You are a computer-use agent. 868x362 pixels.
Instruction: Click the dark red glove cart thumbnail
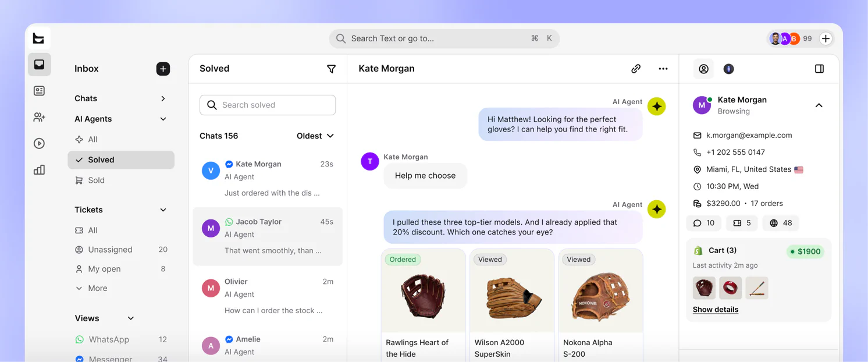click(x=704, y=288)
